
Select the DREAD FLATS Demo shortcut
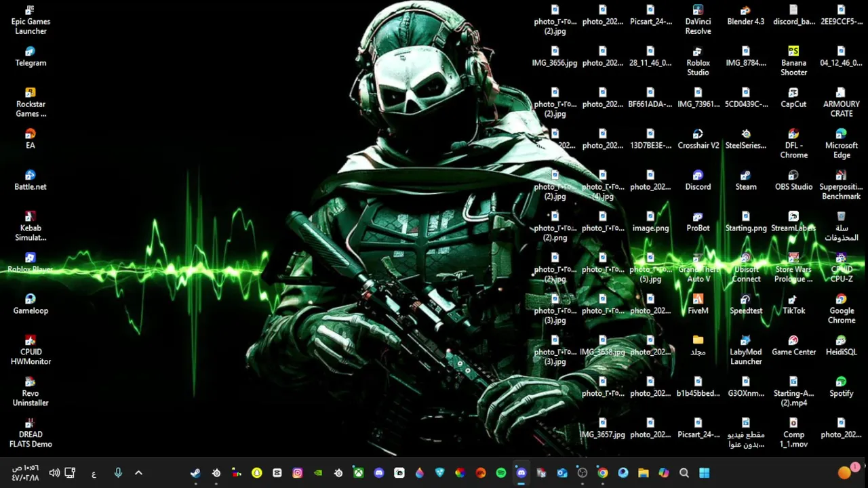coord(31,434)
